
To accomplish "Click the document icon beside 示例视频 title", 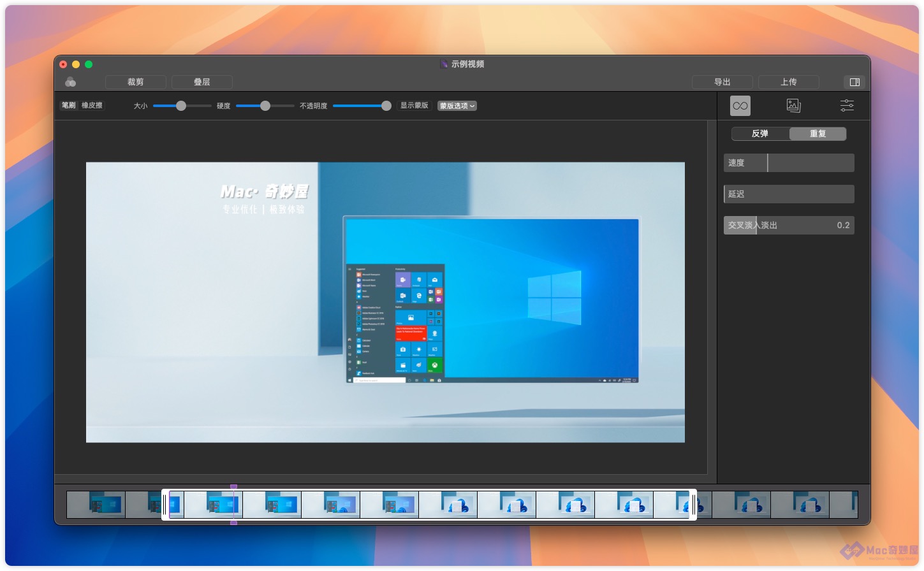I will [x=444, y=64].
